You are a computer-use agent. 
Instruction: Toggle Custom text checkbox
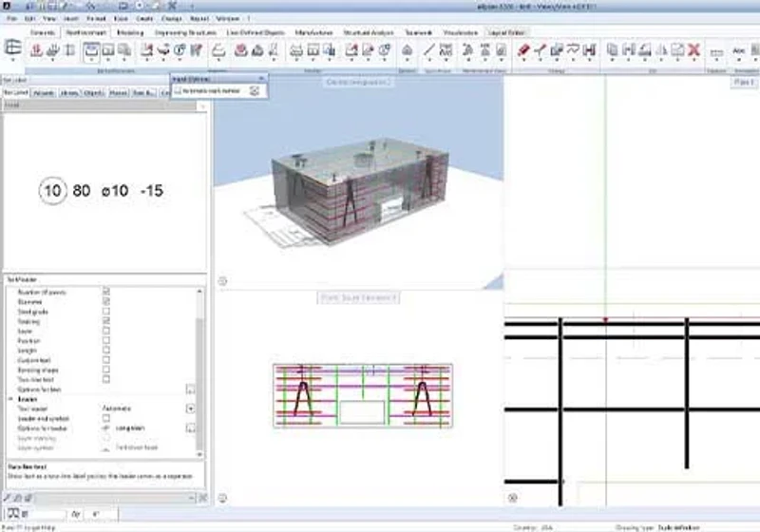tap(106, 359)
